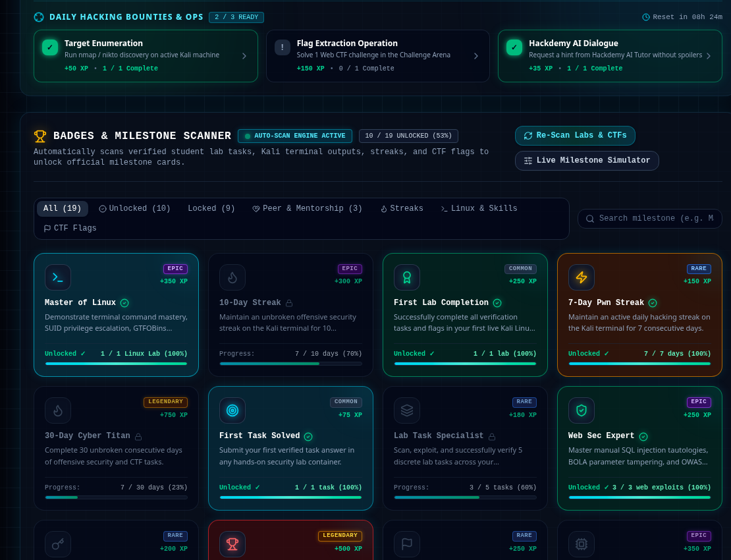This screenshot has height=560, width=731.
Task: Click the Search milestone input field
Action: [x=649, y=219]
